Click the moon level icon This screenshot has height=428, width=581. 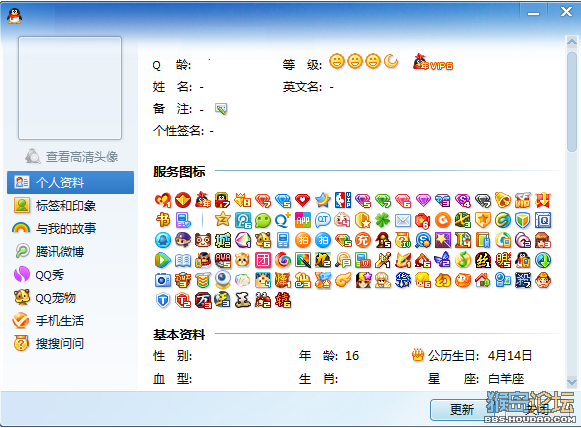(x=391, y=61)
